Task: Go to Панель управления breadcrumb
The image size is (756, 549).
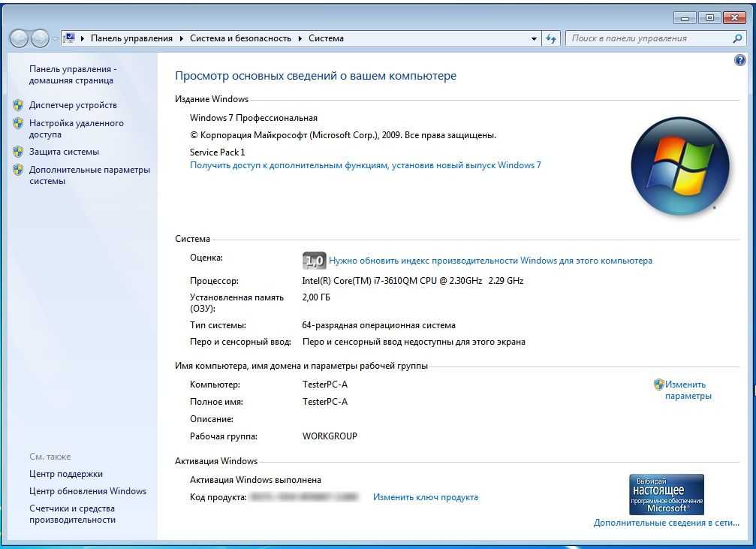Action: [x=131, y=38]
